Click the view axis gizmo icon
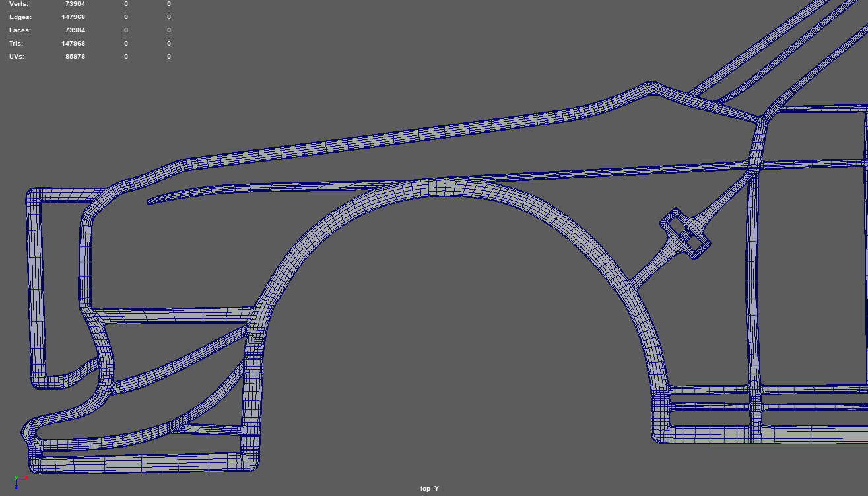Screen dimensions: 868x496 17,481
